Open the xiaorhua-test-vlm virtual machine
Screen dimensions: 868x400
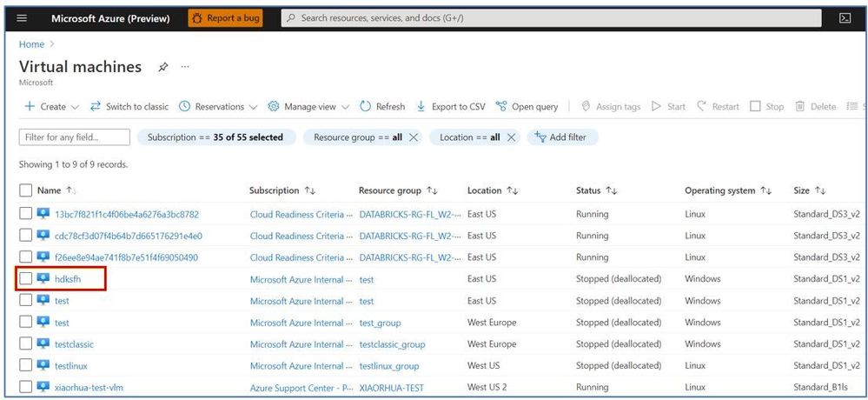89,387
